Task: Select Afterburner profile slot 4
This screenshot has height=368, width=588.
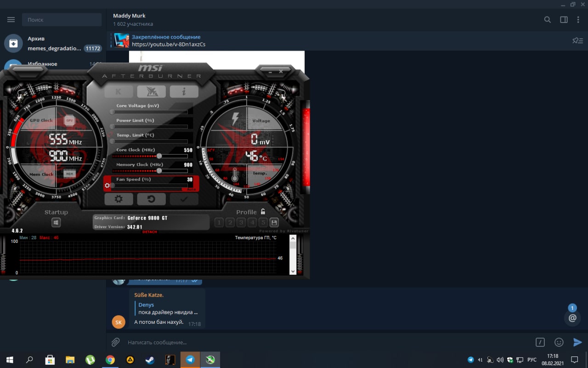Action: (x=252, y=223)
